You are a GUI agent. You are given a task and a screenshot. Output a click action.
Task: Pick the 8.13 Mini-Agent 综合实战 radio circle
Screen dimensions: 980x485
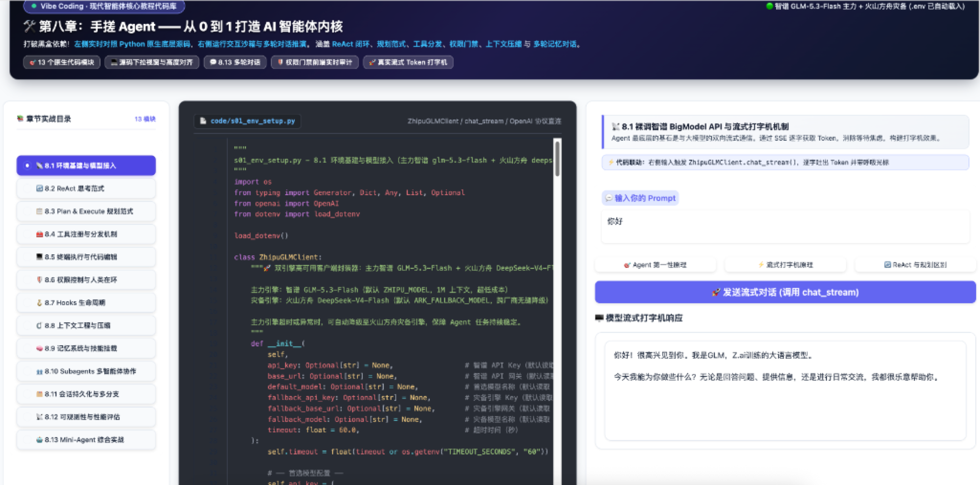(x=27, y=440)
